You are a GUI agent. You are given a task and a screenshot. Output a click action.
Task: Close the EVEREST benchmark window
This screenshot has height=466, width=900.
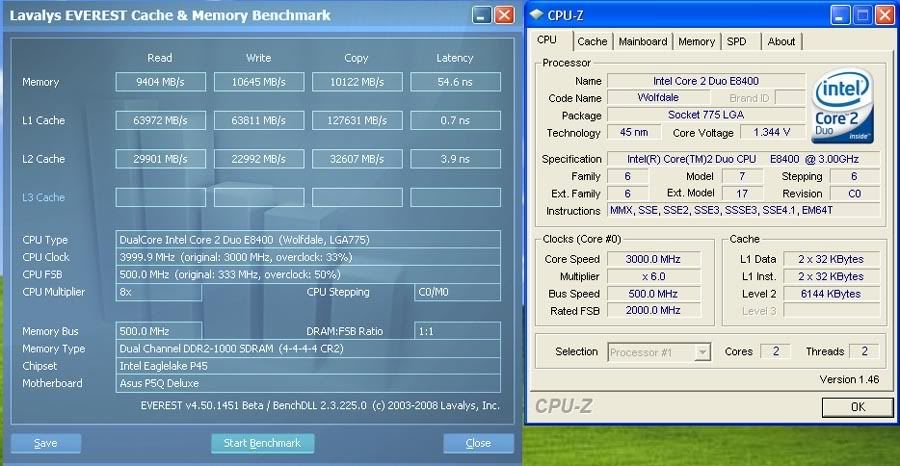pyautogui.click(x=504, y=15)
